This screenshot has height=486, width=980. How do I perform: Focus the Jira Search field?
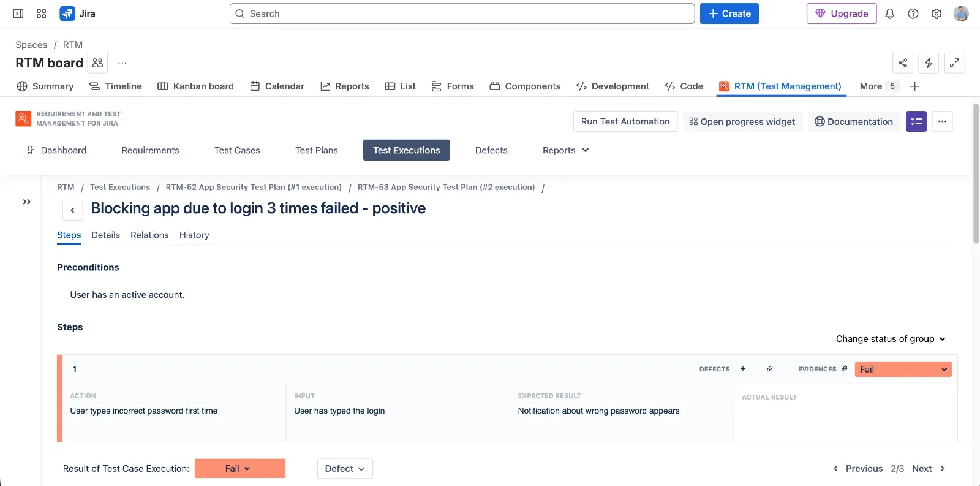pos(462,13)
